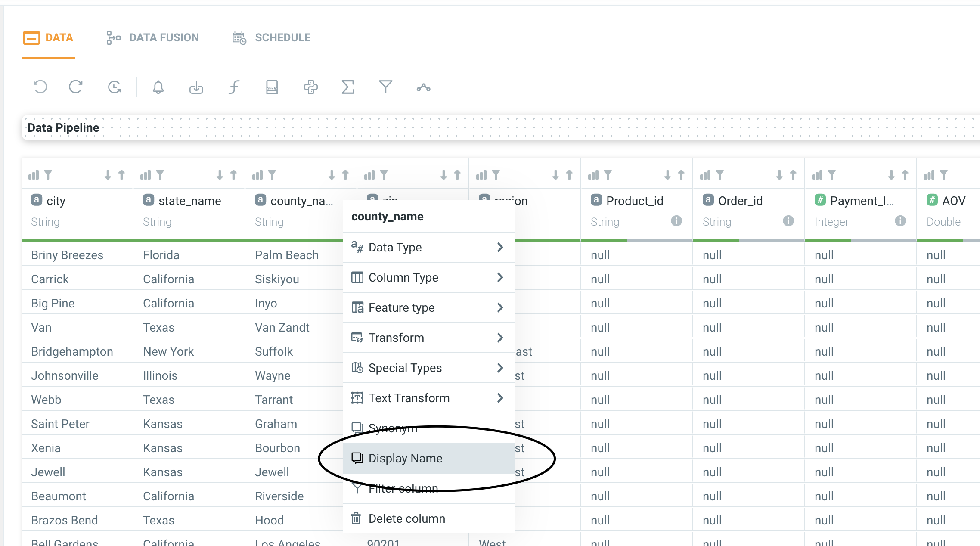Open the DATA FUSION tab
The height and width of the screenshot is (546, 980).
(x=153, y=38)
